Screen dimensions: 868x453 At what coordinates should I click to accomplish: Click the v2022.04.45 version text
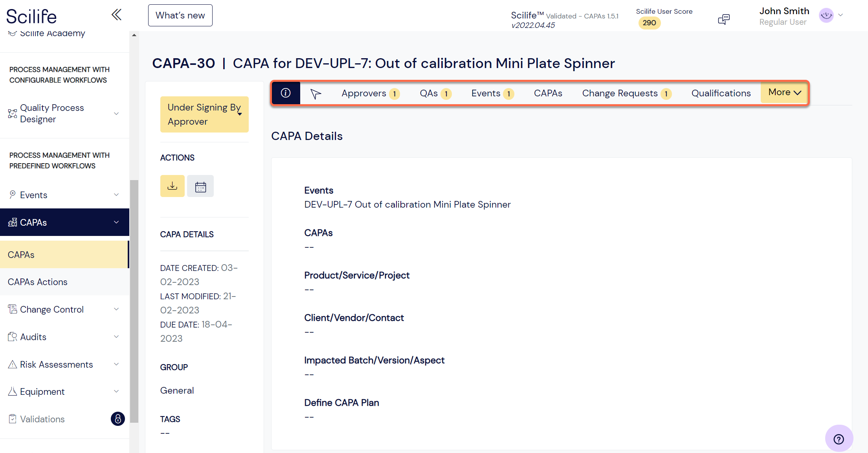(533, 25)
